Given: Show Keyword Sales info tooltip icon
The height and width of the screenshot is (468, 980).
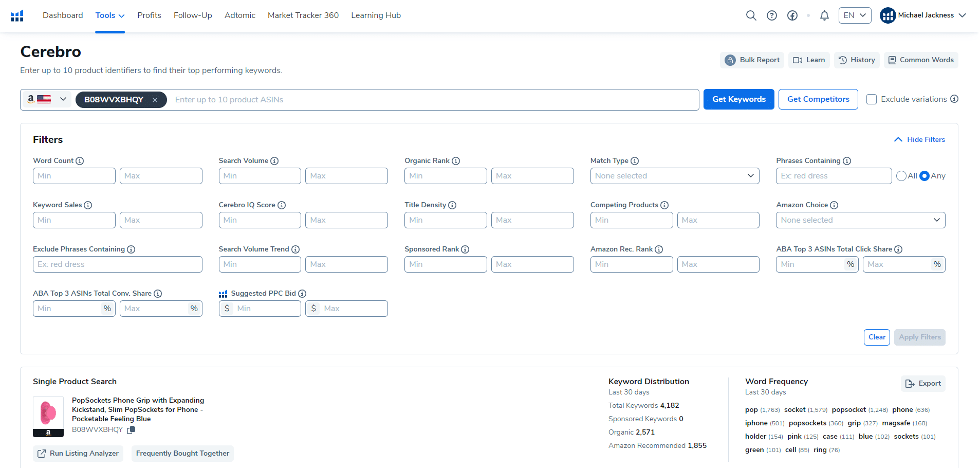Looking at the screenshot, I should click(88, 205).
